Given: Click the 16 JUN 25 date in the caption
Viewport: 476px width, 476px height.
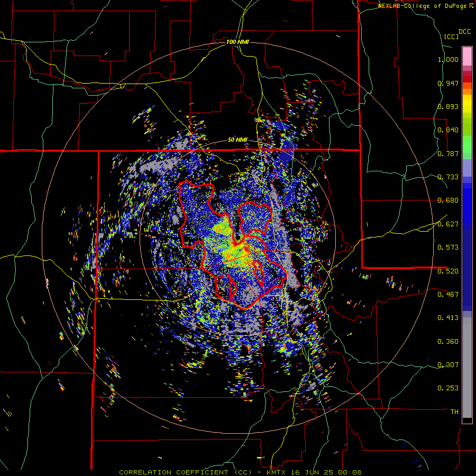Looking at the screenshot, I should (313, 472).
